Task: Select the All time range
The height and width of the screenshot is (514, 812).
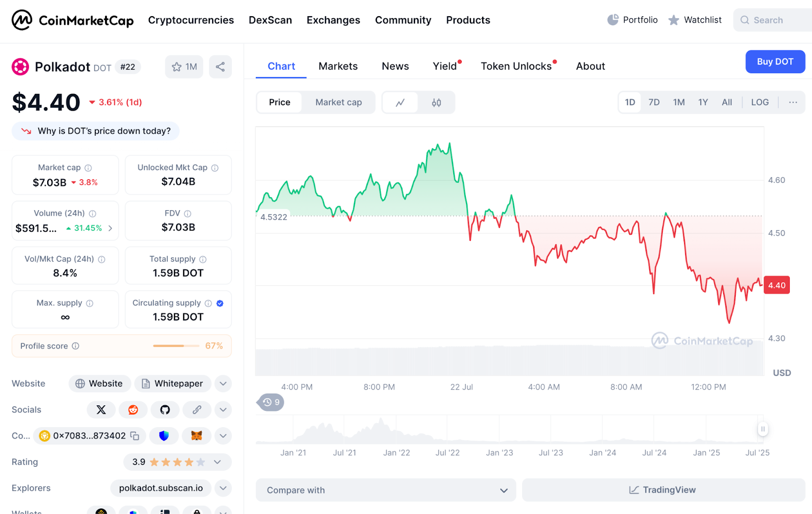Action: coord(727,103)
